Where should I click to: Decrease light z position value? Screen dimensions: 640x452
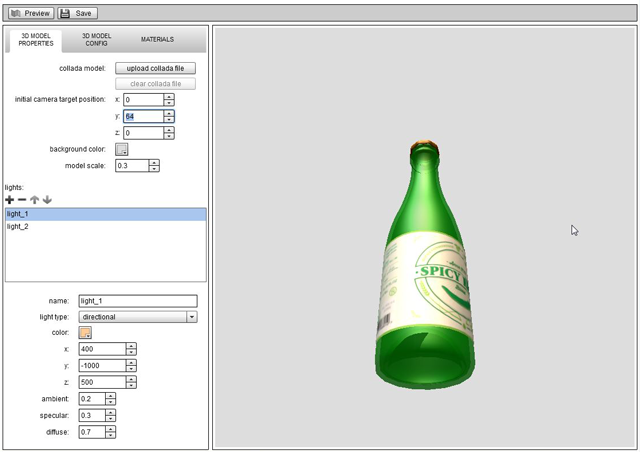[131, 385]
